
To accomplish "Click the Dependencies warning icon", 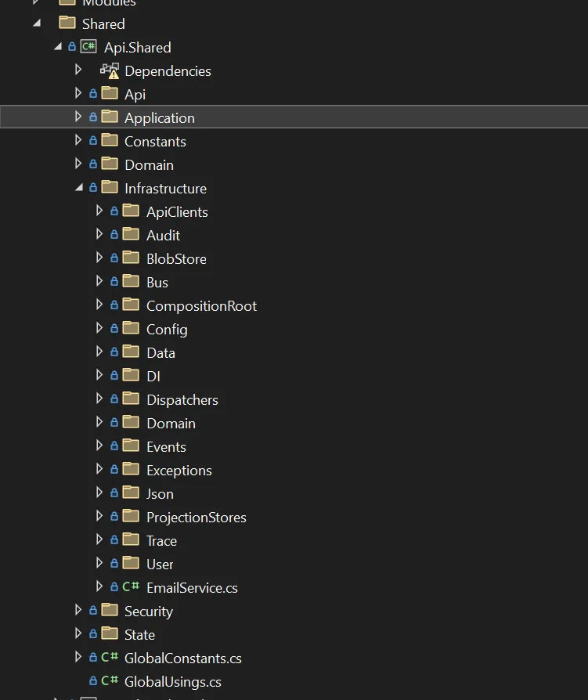I will (110, 71).
